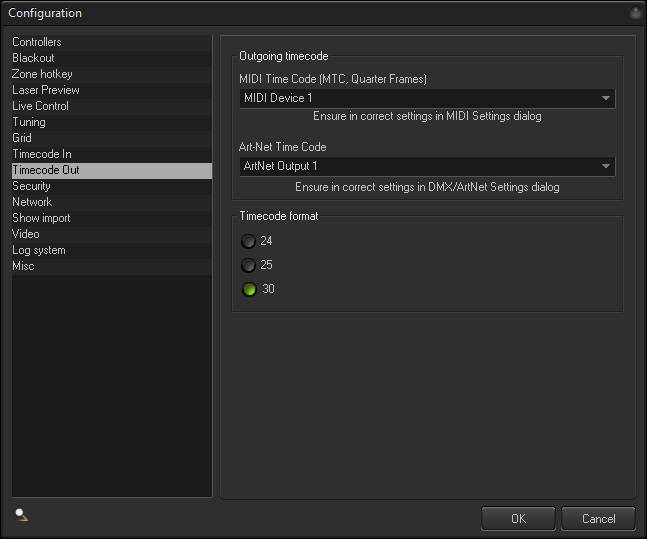Select the Timecode Out category

point(46,170)
